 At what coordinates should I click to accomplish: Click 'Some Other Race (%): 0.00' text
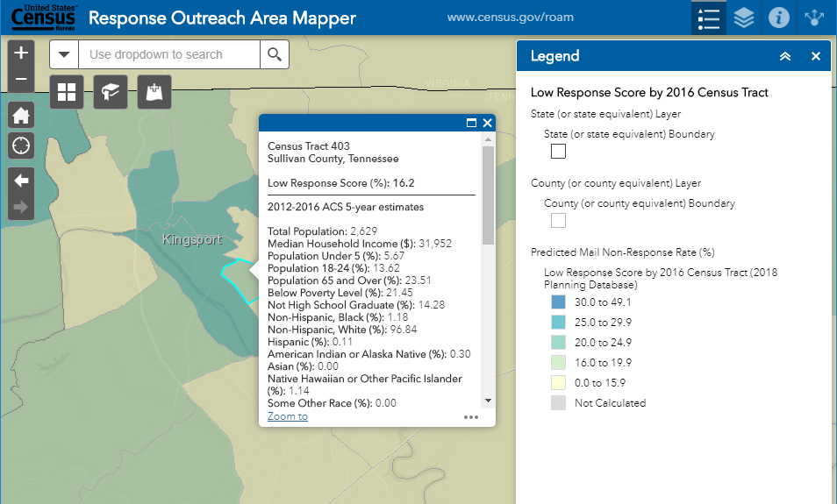coord(332,402)
